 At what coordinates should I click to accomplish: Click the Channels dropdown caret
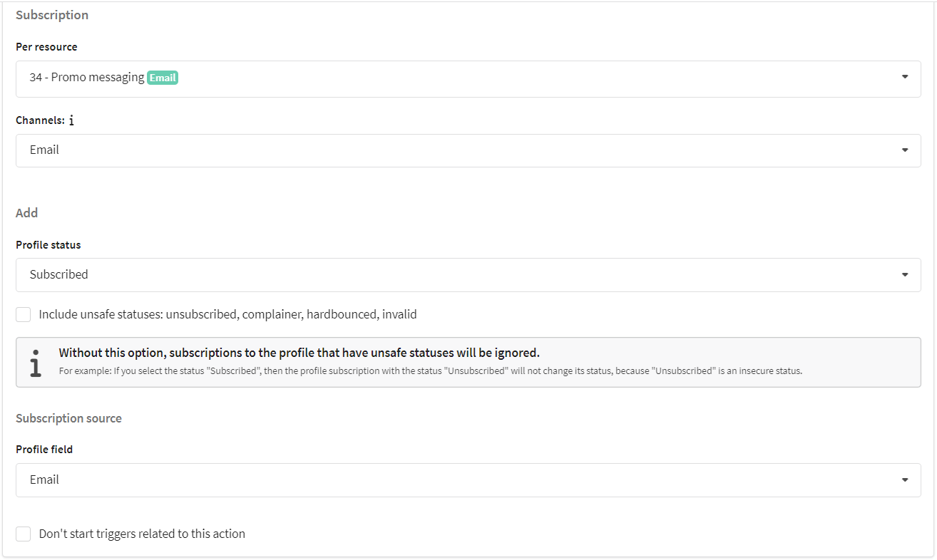point(905,150)
